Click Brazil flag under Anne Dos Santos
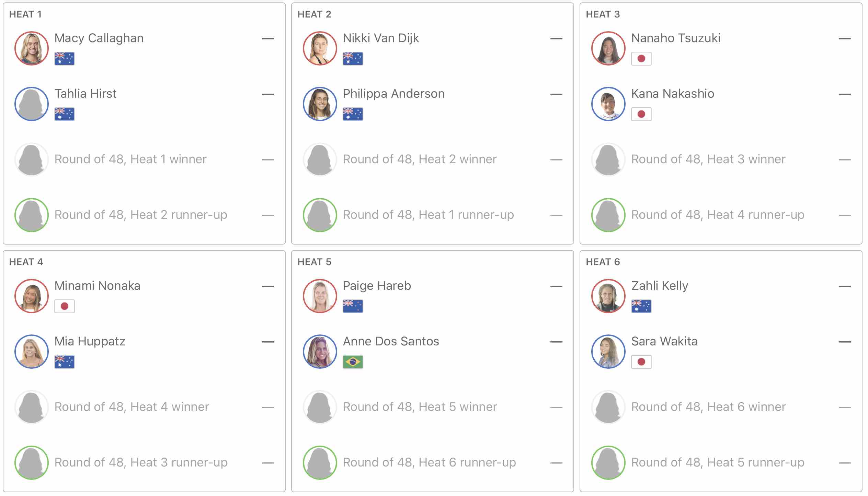The image size is (868, 496). point(353,362)
